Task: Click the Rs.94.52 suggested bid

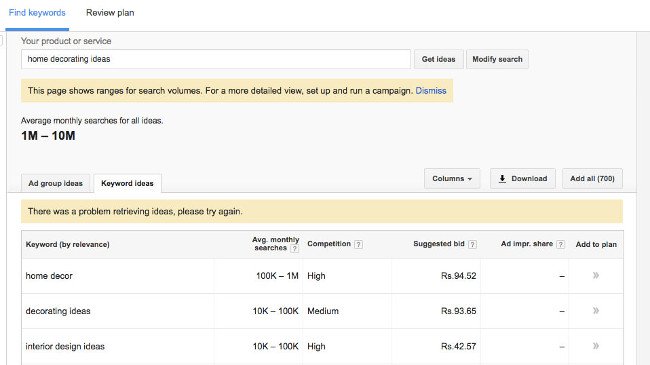Action: pos(458,276)
